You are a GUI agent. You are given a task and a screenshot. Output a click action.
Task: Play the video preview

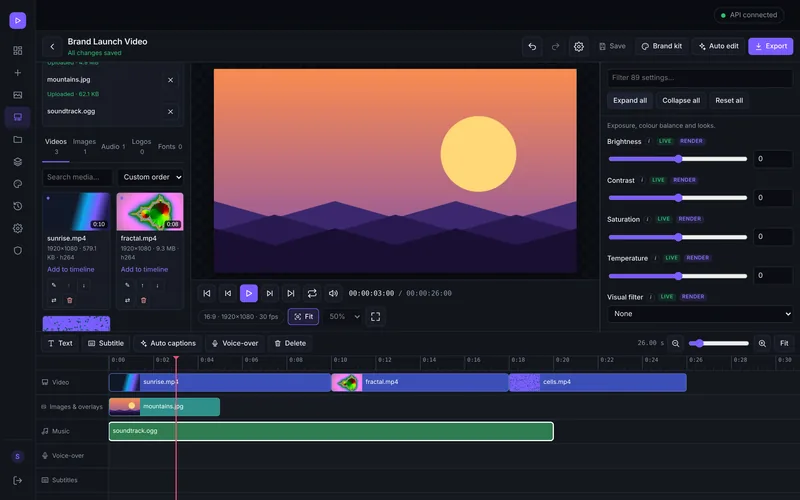coord(248,293)
